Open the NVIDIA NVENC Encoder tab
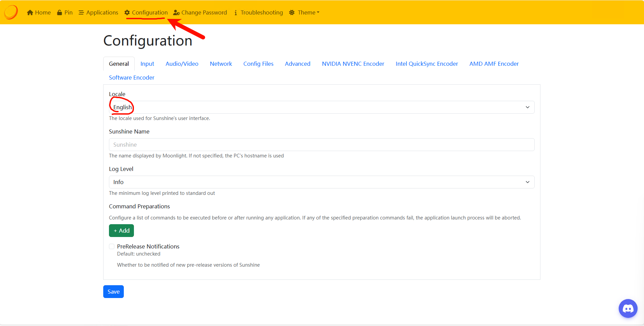Screen dimensions: 644x326 (353, 64)
